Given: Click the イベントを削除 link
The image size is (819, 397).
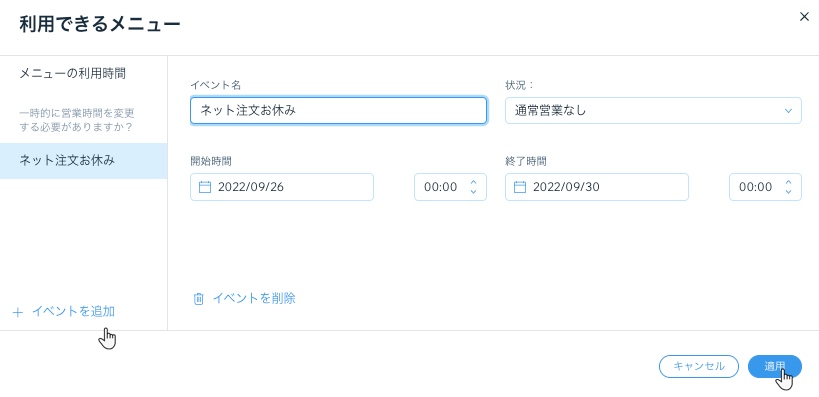Looking at the screenshot, I should click(254, 298).
